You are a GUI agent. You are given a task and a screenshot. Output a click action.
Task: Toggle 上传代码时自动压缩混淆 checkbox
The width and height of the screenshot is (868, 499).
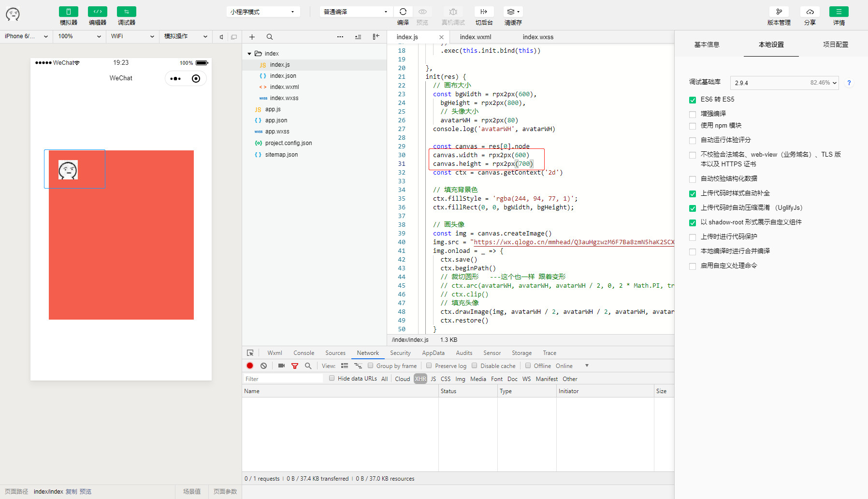(x=693, y=208)
